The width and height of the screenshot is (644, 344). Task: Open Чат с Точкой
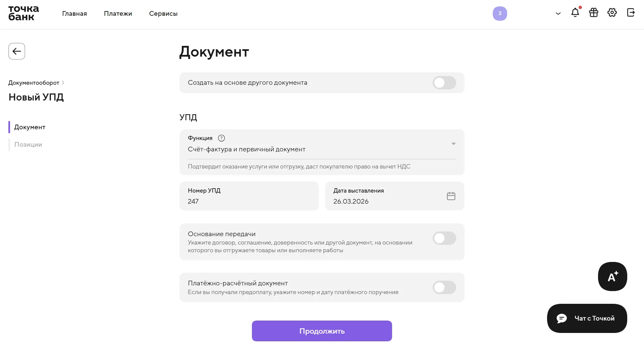[x=587, y=318]
